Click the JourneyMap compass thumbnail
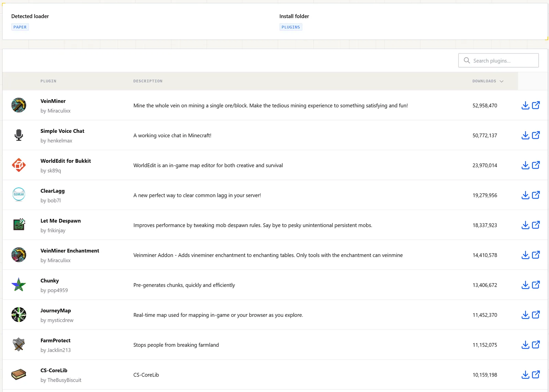The height and width of the screenshot is (392, 549). click(x=19, y=314)
